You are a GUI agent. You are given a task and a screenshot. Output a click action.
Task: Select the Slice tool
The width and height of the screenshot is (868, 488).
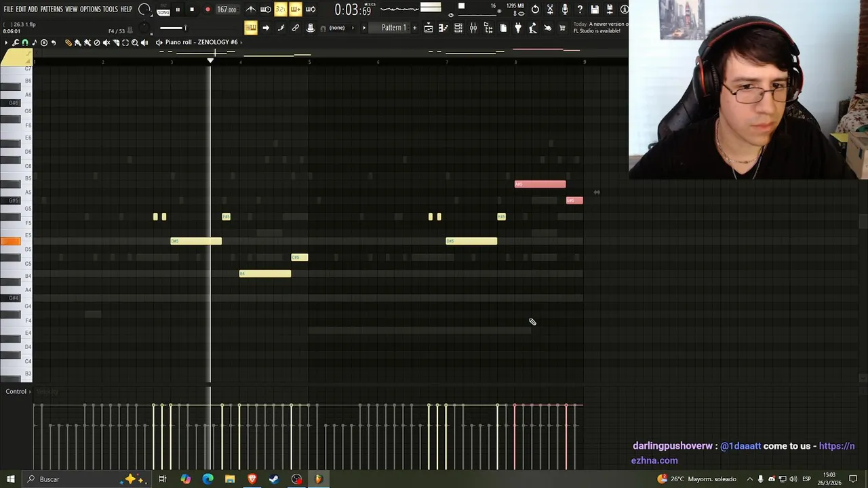(116, 43)
